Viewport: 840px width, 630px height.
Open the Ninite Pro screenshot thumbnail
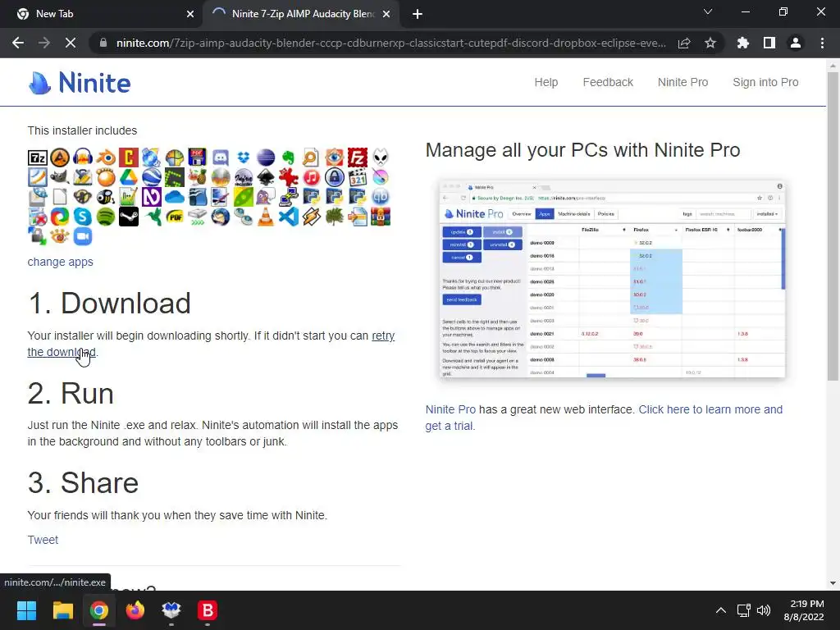(x=612, y=279)
